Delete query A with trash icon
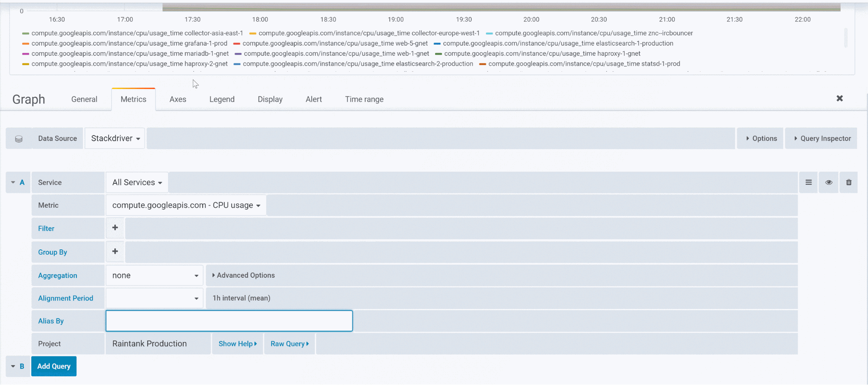 (849, 183)
